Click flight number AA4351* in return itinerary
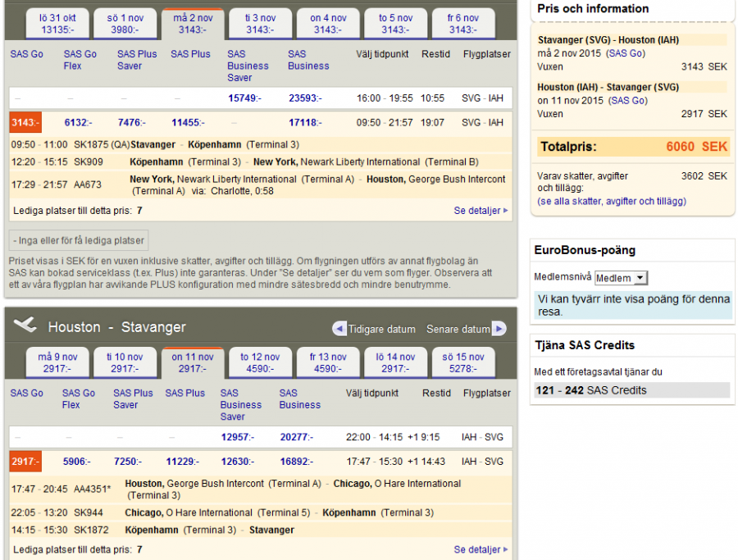This screenshot has width=738, height=560. 92,489
